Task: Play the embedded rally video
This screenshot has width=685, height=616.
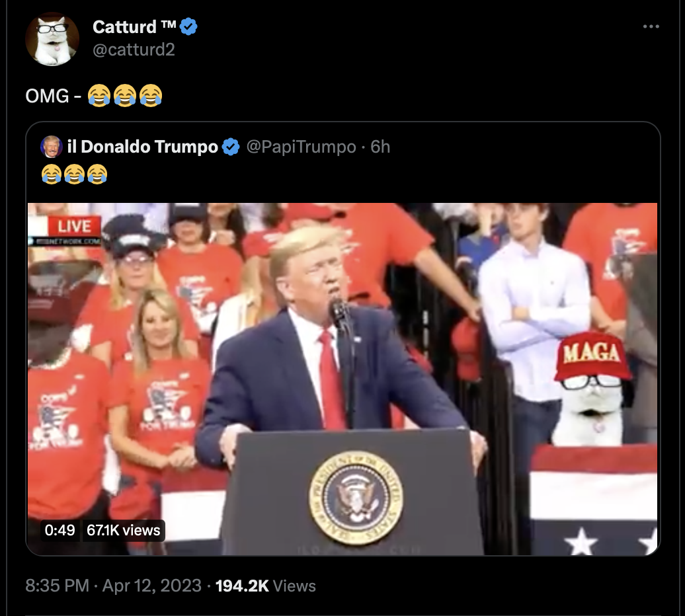Action: click(x=342, y=379)
